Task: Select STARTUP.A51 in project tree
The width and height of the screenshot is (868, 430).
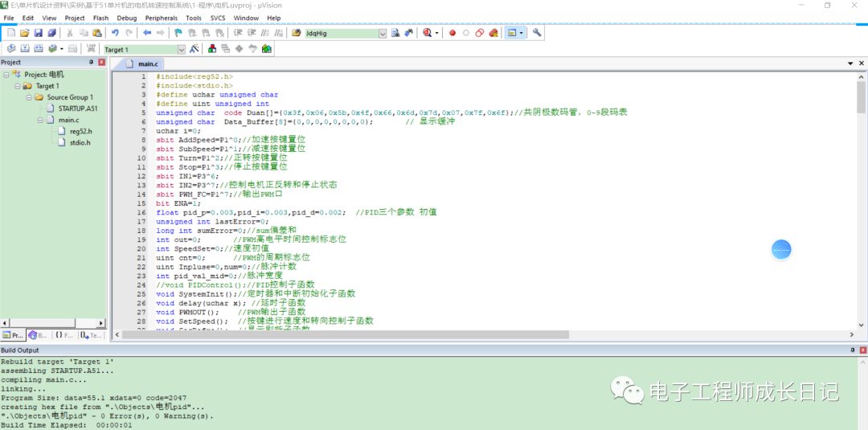Action: (77, 109)
